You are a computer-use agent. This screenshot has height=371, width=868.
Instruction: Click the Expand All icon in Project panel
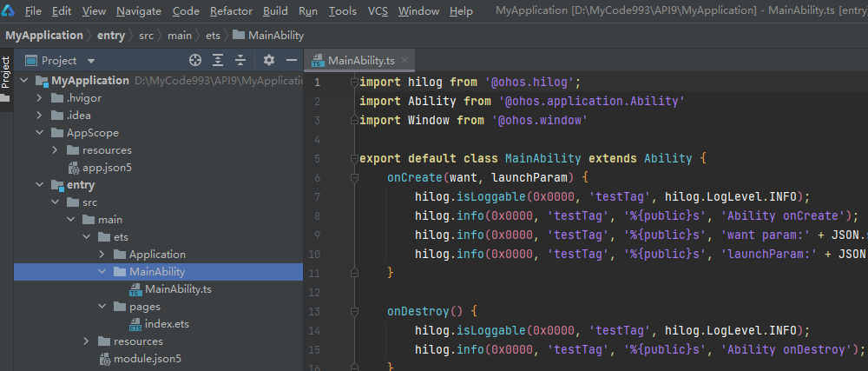pos(218,60)
